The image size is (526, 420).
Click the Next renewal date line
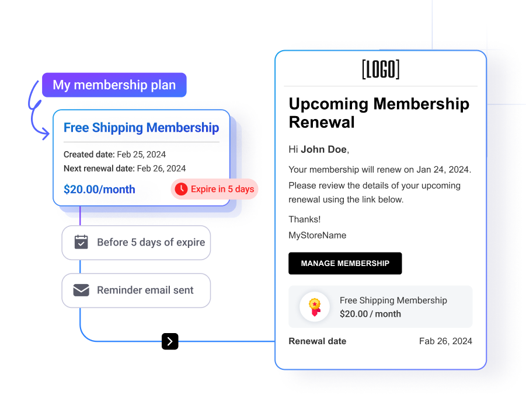click(124, 169)
